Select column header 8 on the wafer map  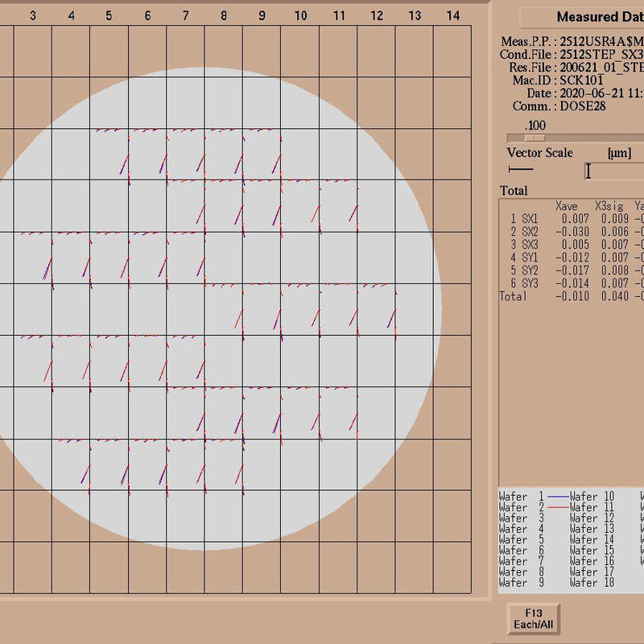pyautogui.click(x=224, y=15)
